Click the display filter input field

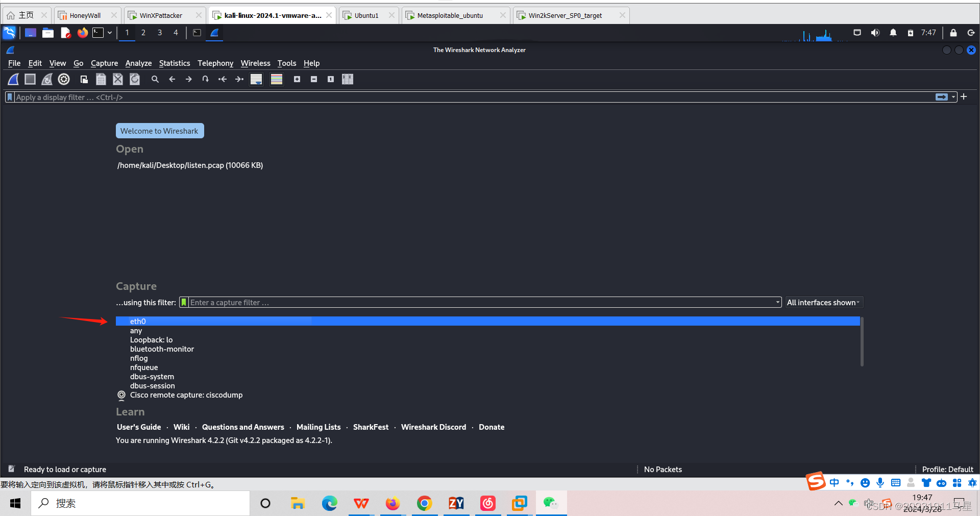click(x=474, y=97)
